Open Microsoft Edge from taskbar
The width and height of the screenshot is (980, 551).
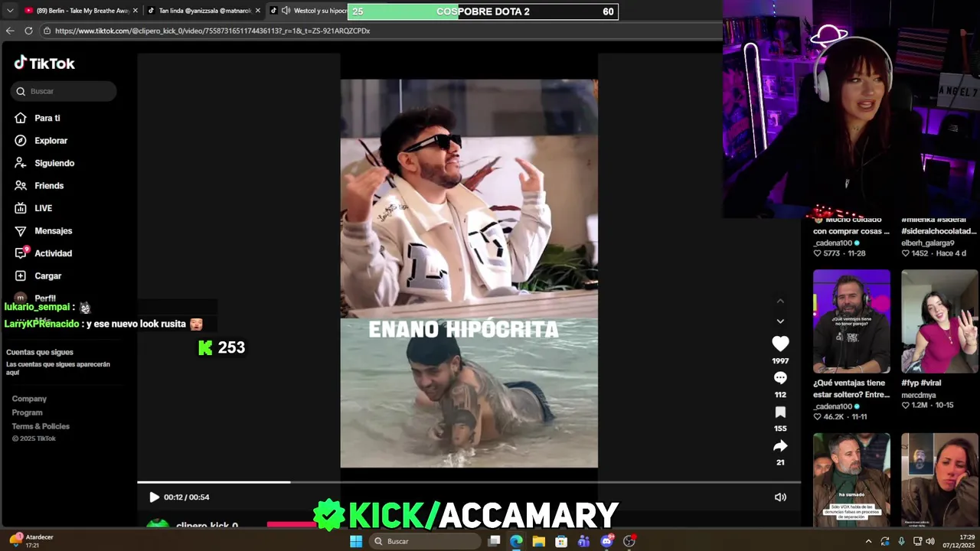point(516,541)
